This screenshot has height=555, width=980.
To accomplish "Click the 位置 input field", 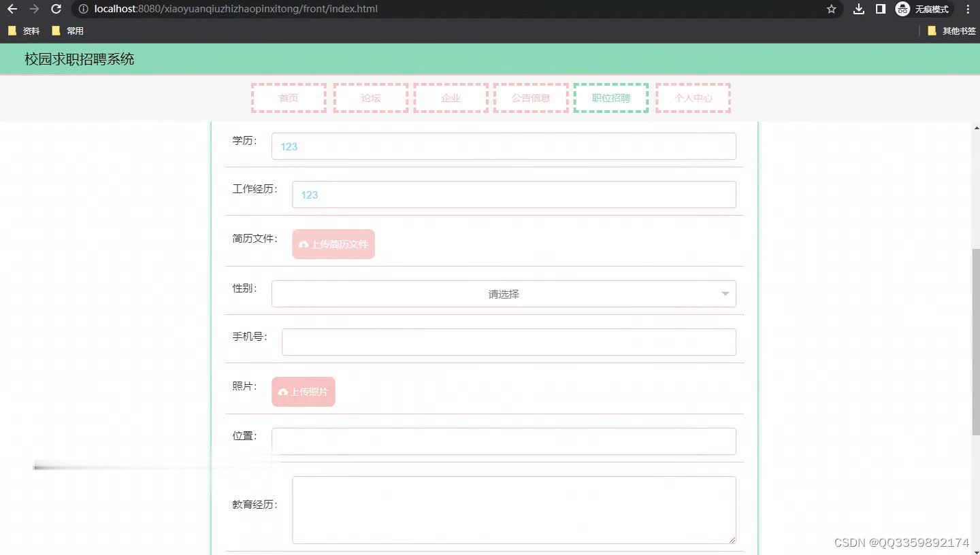I will pos(504,441).
